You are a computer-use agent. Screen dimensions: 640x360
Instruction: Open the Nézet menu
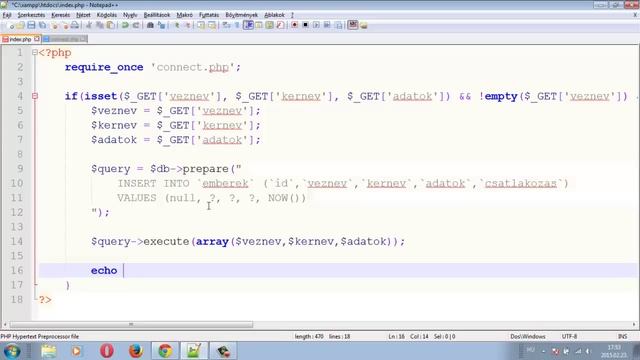(x=83, y=15)
